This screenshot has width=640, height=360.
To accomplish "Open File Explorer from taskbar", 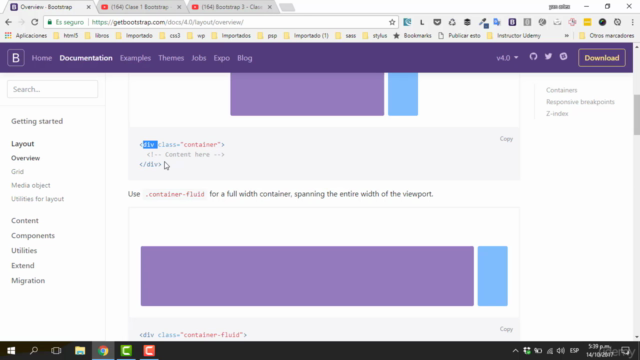I will click(80, 351).
